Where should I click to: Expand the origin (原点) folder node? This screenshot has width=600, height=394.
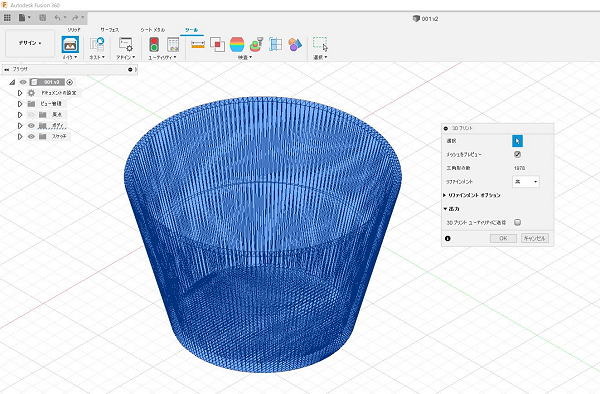pyautogui.click(x=20, y=115)
